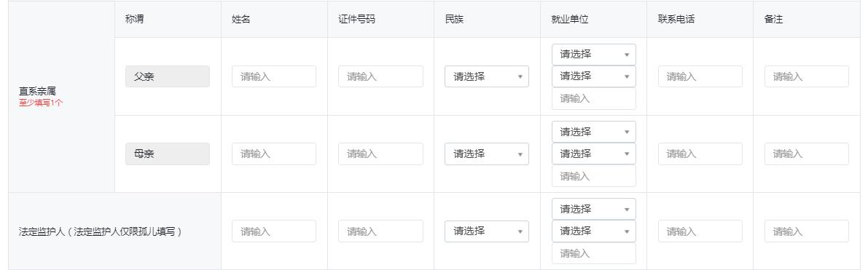
Task: Click the father's ID number (证件号码) input
Action: [380, 76]
